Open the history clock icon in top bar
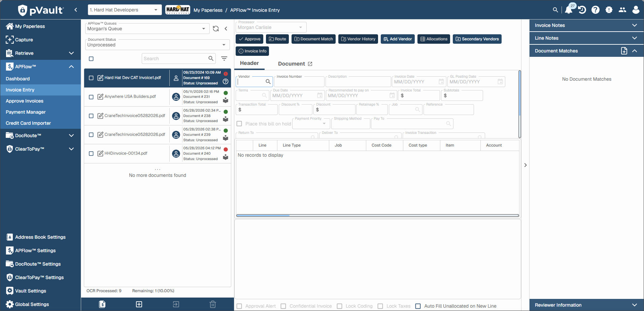The width and height of the screenshot is (644, 311). pyautogui.click(x=582, y=10)
